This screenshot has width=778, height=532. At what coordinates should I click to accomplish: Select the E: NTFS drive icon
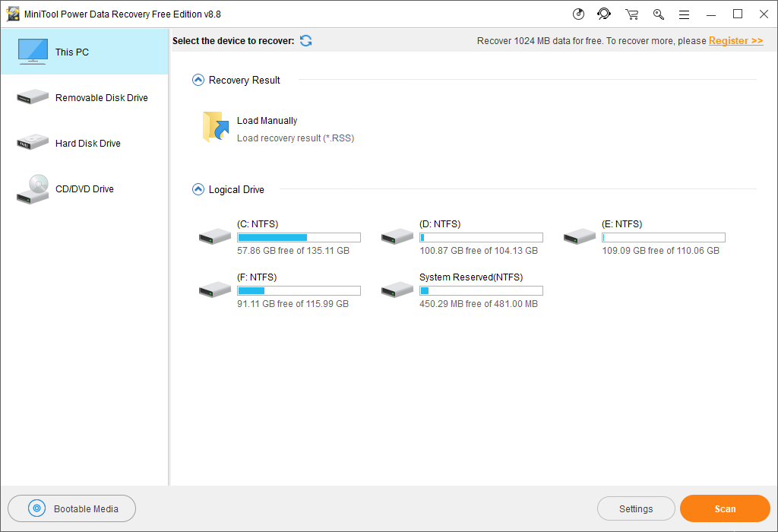pos(580,236)
